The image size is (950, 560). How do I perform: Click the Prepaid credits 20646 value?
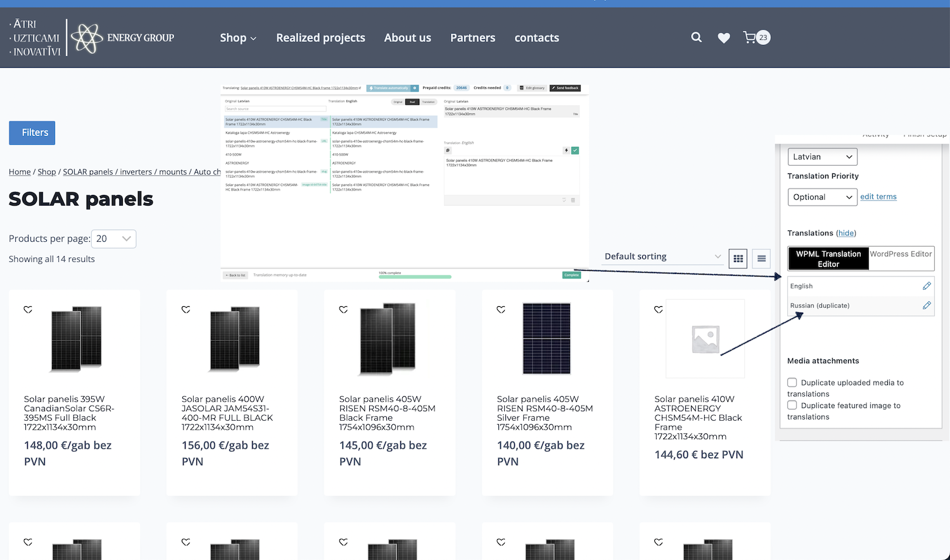tap(462, 88)
